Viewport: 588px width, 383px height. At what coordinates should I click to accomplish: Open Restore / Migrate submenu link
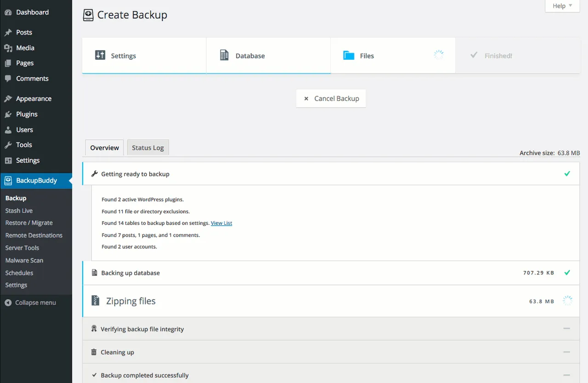(29, 223)
